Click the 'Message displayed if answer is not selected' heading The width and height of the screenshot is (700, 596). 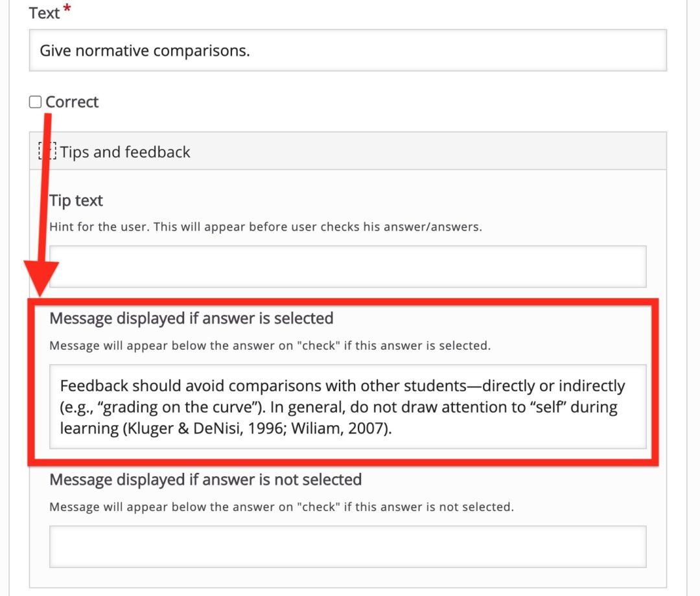(205, 479)
